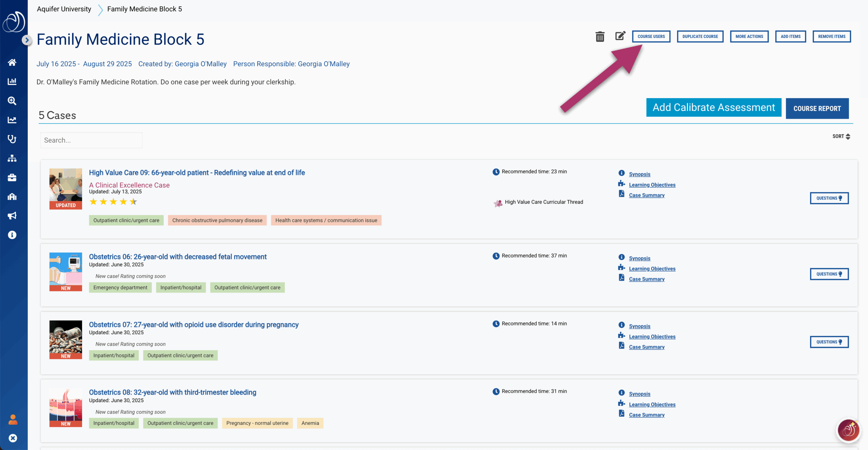This screenshot has height=450, width=868.
Task: Open the home icon in sidebar
Action: pos(12,62)
